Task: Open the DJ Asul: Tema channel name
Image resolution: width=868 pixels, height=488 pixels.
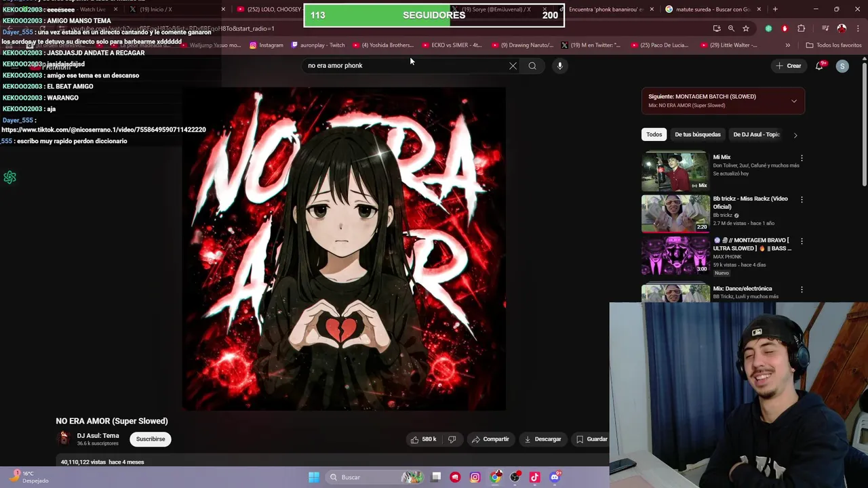Action: 98,436
